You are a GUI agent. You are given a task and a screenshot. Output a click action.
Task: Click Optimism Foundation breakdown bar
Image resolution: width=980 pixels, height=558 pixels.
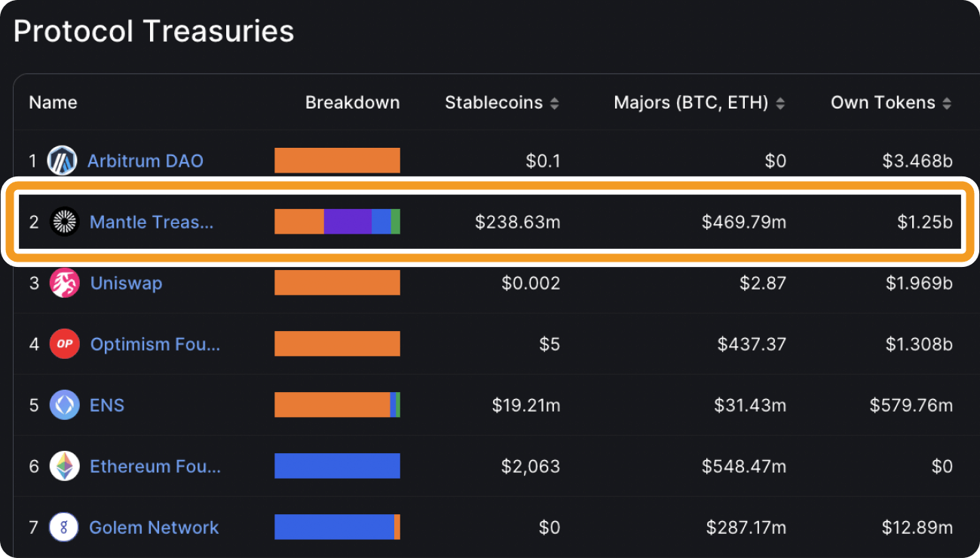[337, 344]
